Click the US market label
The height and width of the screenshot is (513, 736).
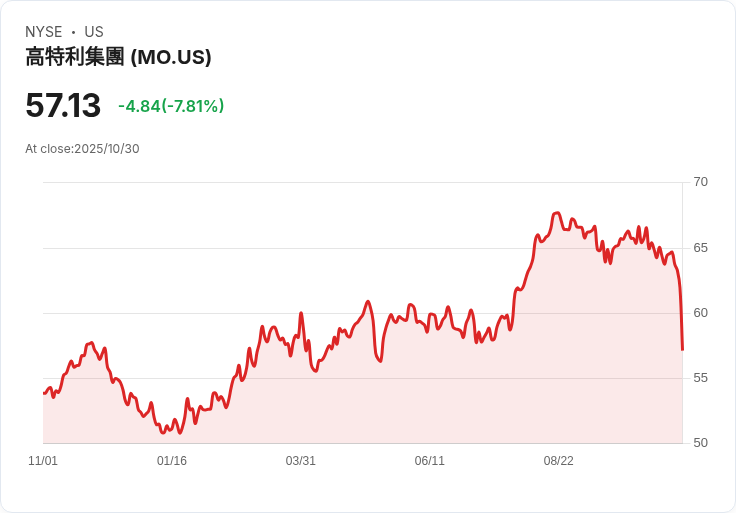pos(94,32)
